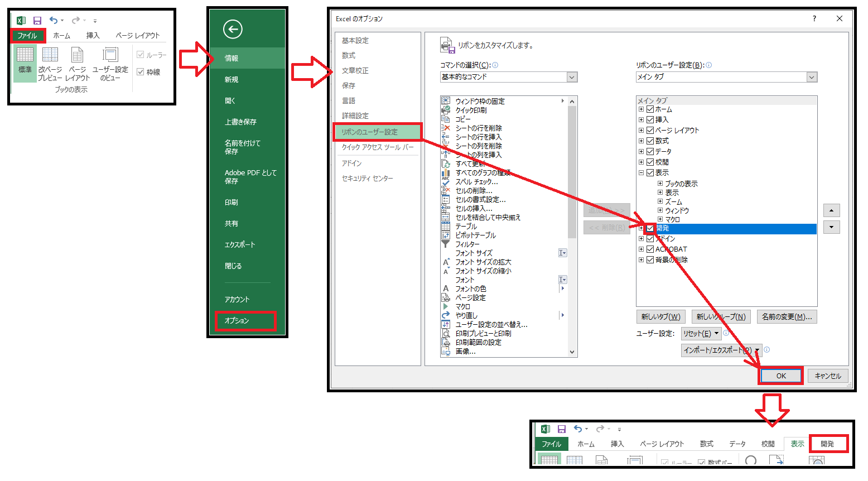Toggle the ルーラー checkbox

click(141, 55)
